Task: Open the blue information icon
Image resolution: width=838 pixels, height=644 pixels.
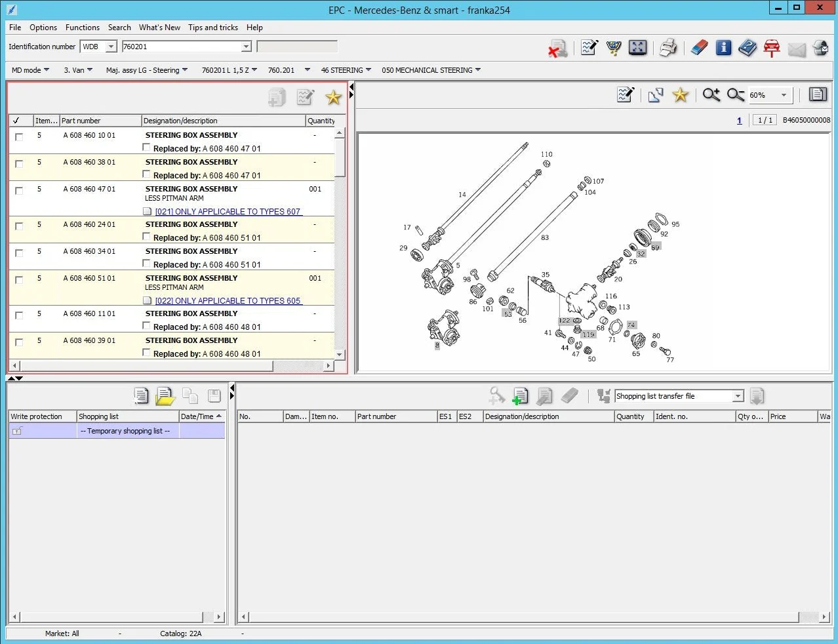Action: coord(723,48)
